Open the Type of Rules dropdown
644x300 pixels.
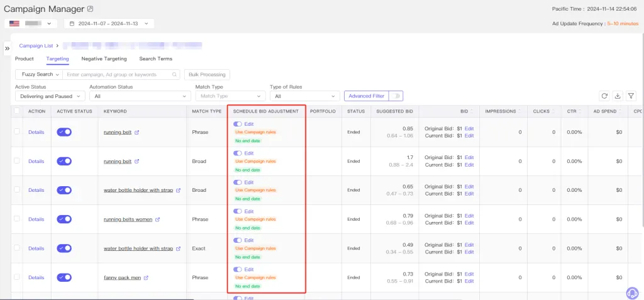point(305,96)
